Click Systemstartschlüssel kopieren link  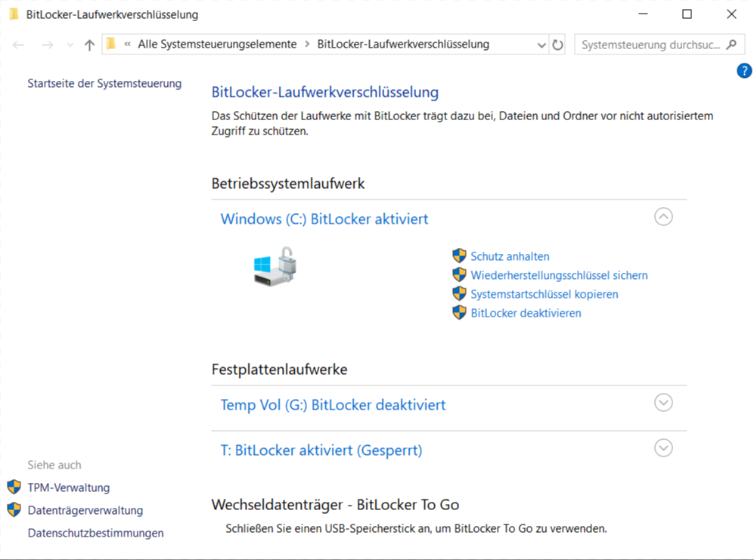click(x=545, y=294)
